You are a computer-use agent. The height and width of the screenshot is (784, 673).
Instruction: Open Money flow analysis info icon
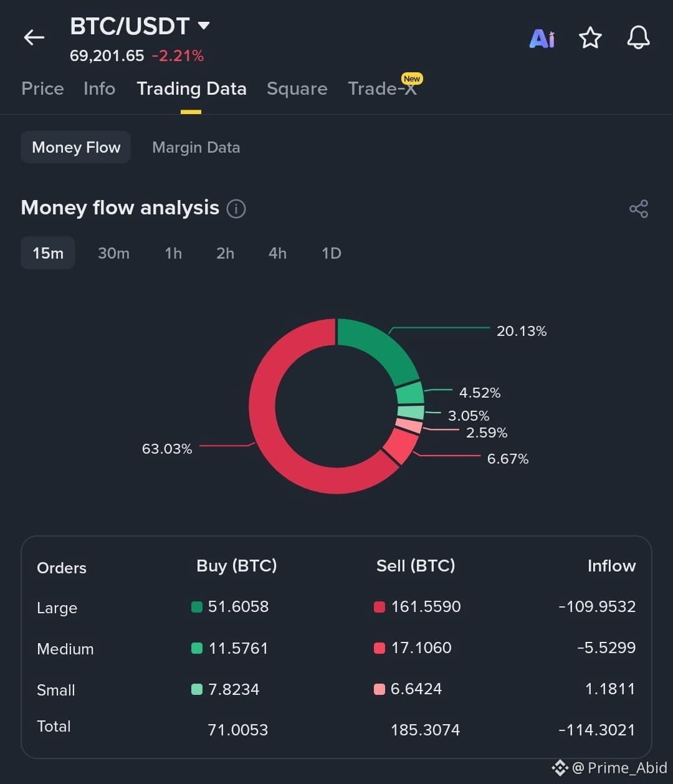click(x=236, y=208)
